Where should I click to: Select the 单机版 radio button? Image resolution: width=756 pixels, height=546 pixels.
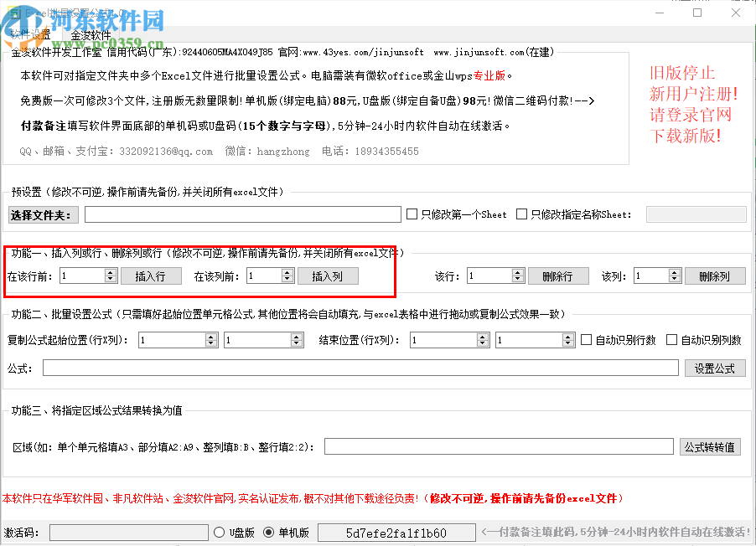point(270,532)
